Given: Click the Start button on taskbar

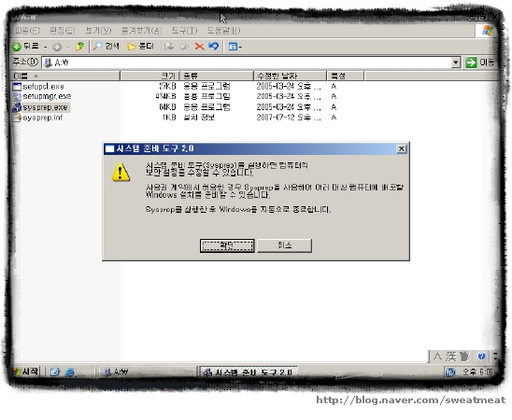Looking at the screenshot, I should 25,371.
